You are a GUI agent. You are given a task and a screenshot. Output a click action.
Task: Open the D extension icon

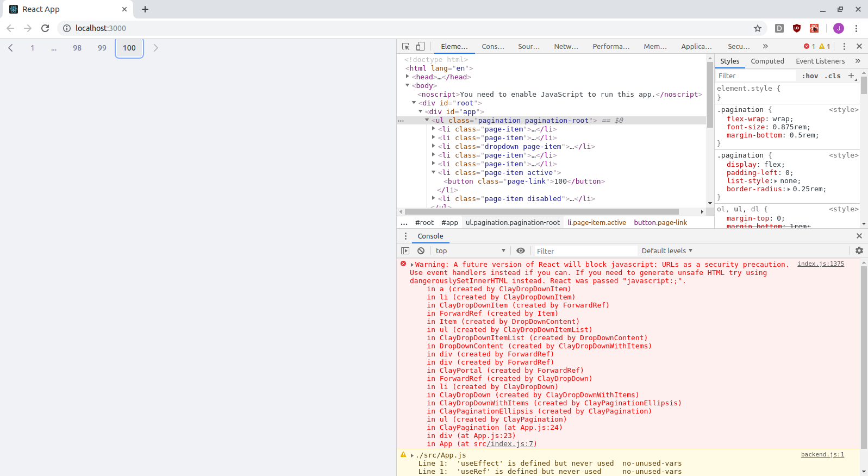click(779, 28)
